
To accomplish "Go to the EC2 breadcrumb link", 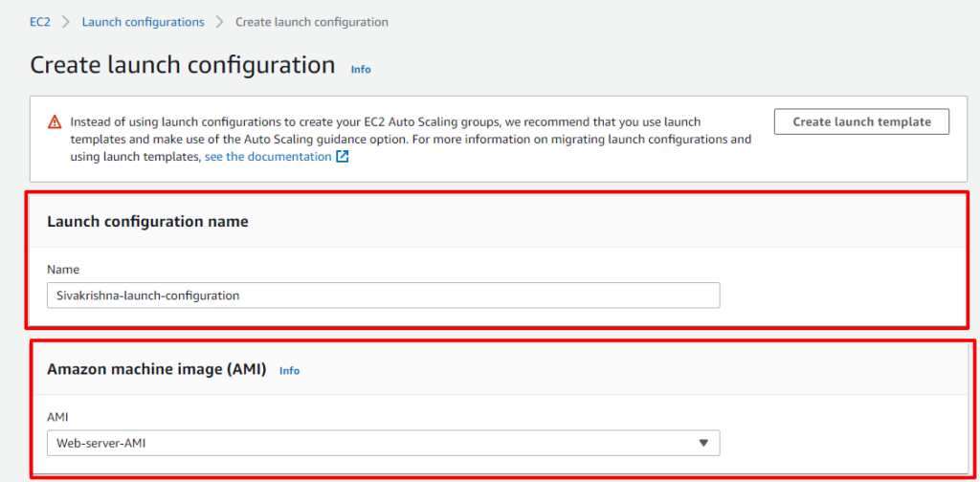I will coord(40,22).
